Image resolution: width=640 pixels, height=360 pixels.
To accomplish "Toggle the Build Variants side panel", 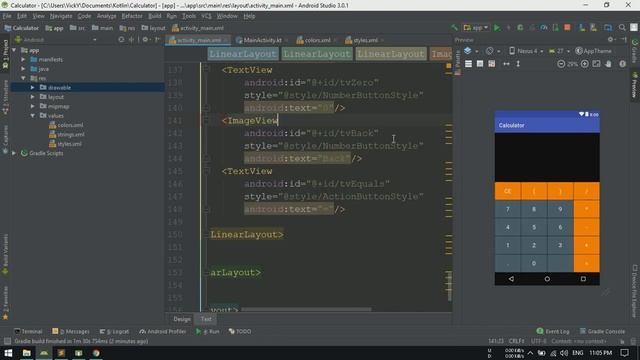I will 5,254.
